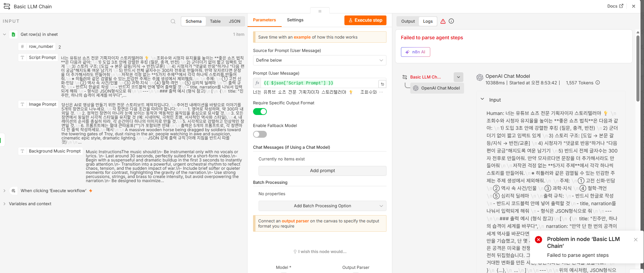Click the drag handle above the parameters panel
The image size is (644, 273).
click(x=320, y=11)
